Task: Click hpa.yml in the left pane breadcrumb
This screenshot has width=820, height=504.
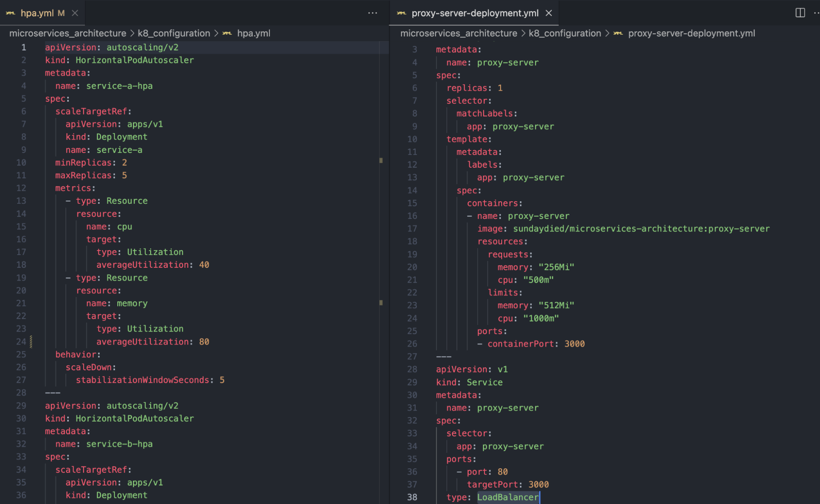Action: click(254, 33)
